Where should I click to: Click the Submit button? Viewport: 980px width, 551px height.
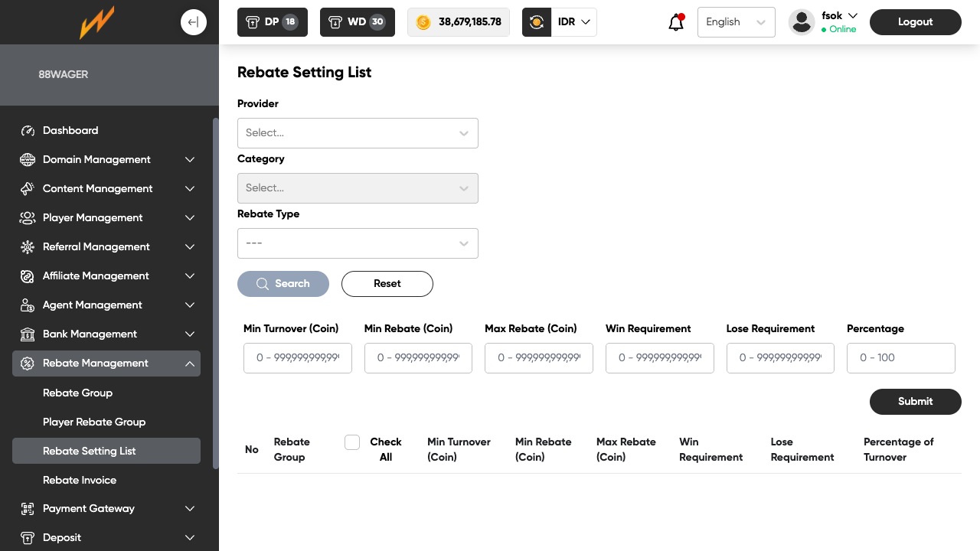pos(916,402)
